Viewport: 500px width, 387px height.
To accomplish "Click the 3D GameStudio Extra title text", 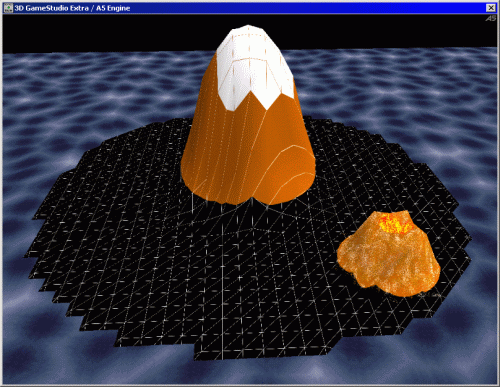I will (x=52, y=8).
